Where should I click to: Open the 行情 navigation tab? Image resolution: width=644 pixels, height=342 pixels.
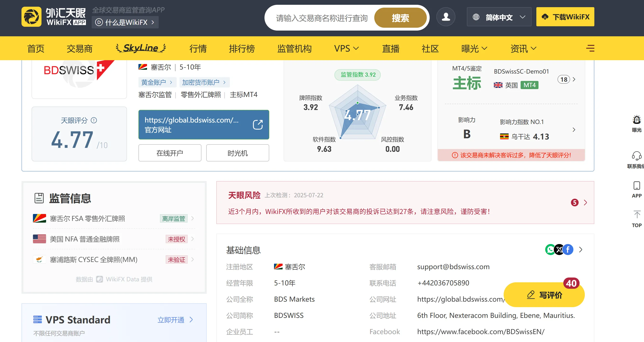[198, 48]
